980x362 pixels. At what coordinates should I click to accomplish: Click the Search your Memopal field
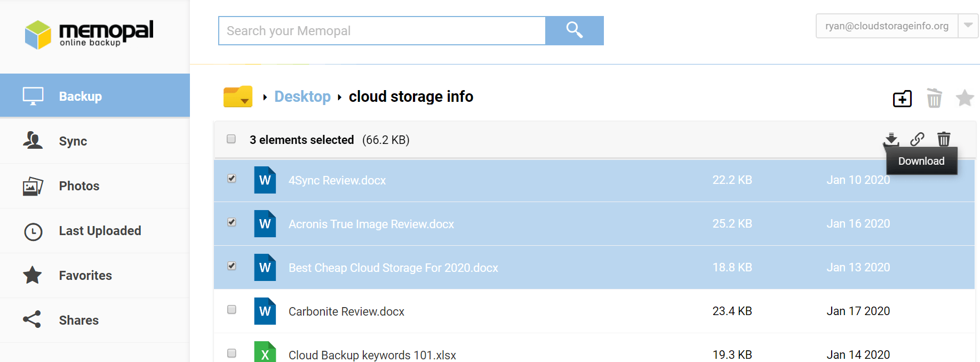point(382,31)
